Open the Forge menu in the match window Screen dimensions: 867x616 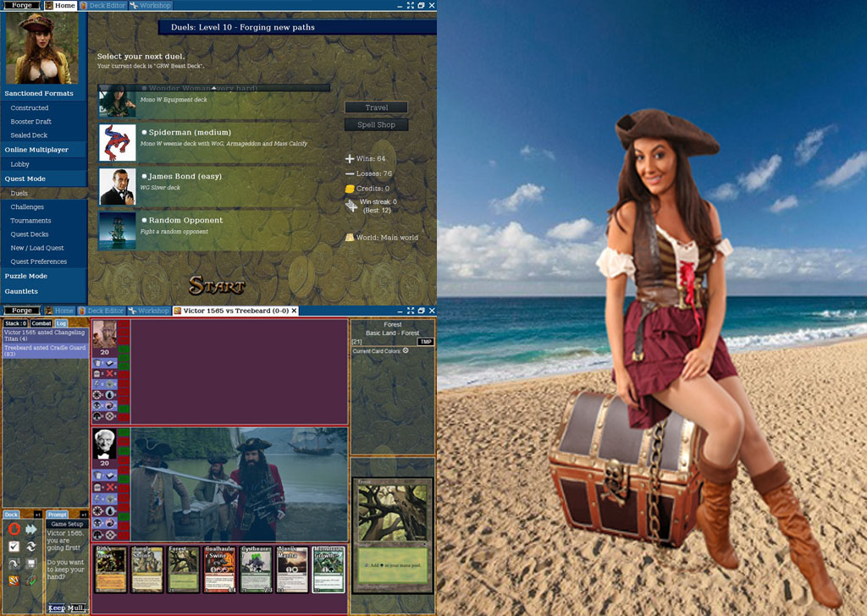click(x=22, y=311)
